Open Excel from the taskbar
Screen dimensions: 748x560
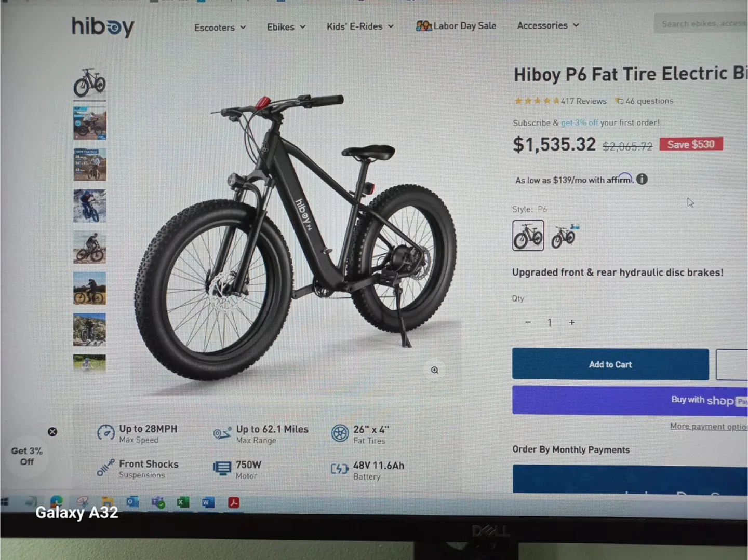click(x=183, y=502)
